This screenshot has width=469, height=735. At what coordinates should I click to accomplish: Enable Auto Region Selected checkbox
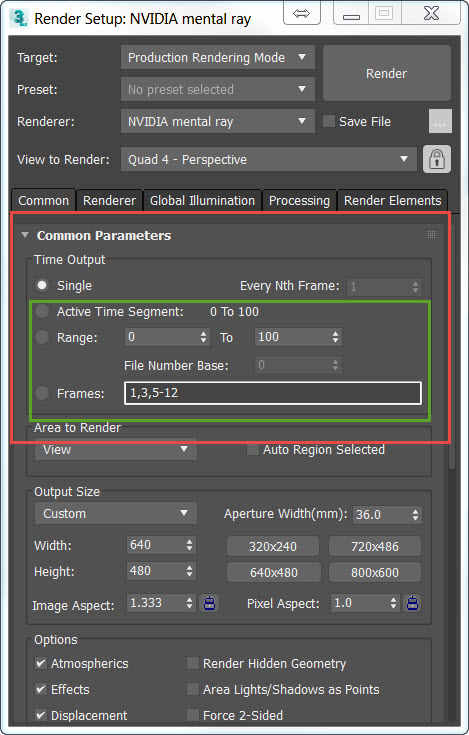point(253,450)
